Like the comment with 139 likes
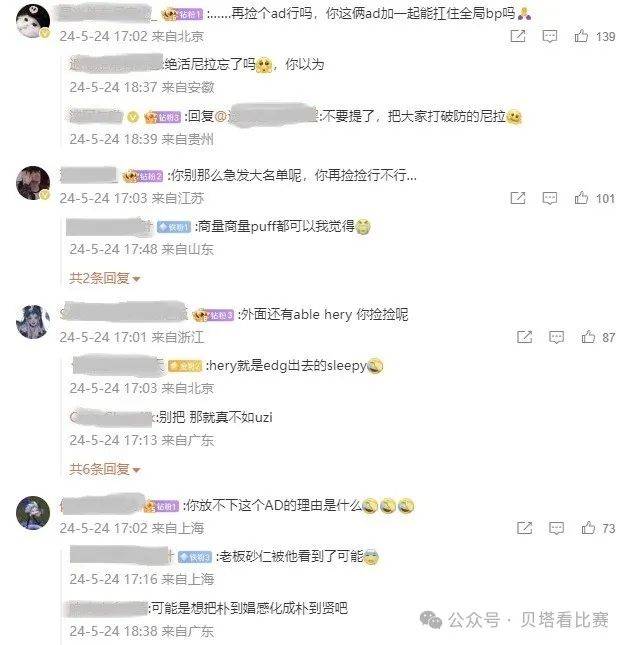The image size is (629, 645). (581, 36)
